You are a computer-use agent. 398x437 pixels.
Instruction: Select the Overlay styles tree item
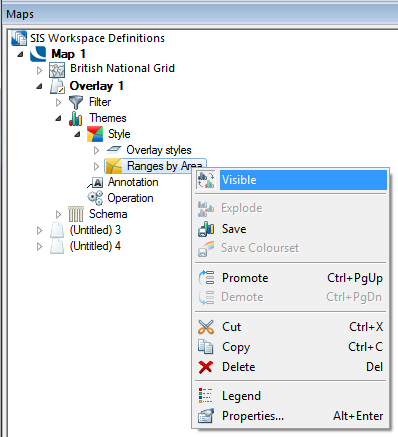point(159,150)
